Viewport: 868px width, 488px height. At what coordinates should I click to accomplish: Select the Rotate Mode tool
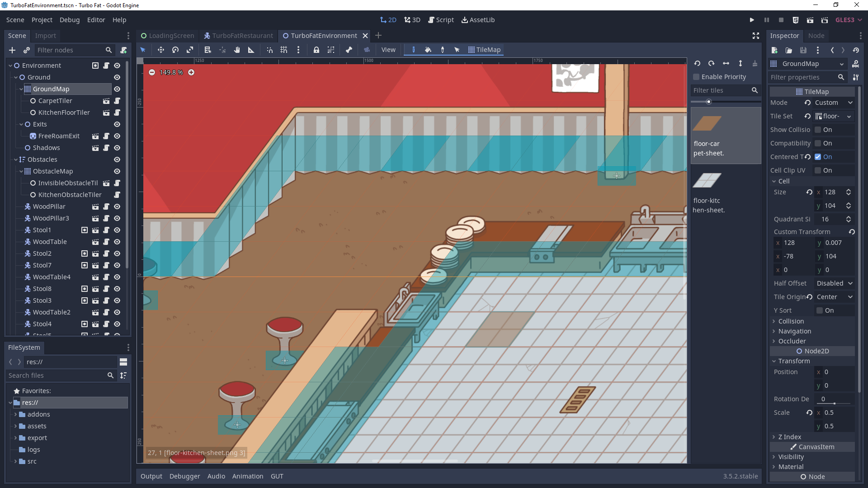pos(175,50)
